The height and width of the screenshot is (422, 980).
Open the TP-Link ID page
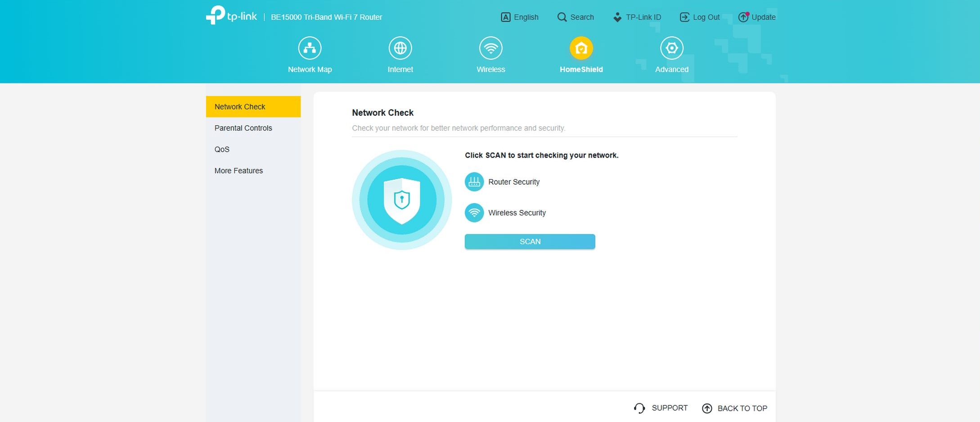[637, 17]
